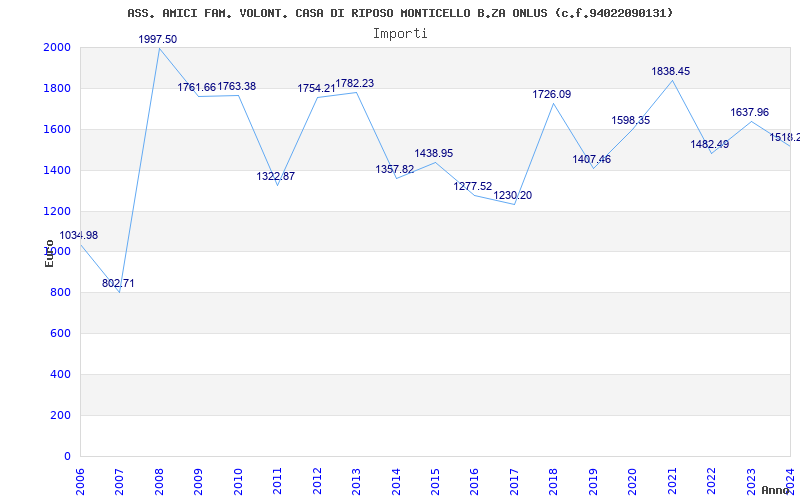Click year 2008 on the x-axis

point(159,479)
